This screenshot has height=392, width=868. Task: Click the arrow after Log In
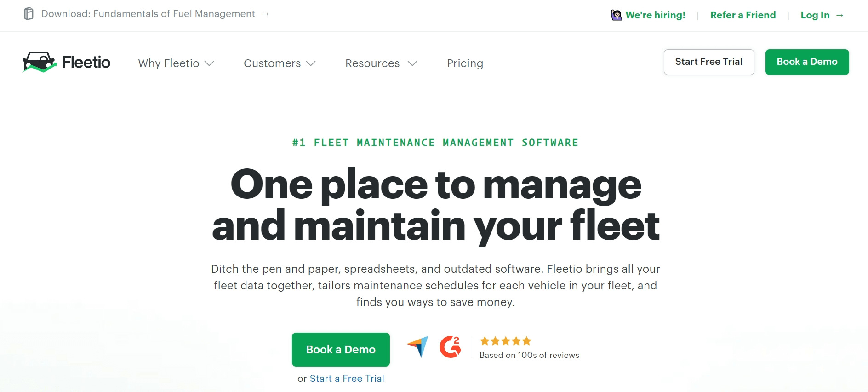pyautogui.click(x=840, y=15)
